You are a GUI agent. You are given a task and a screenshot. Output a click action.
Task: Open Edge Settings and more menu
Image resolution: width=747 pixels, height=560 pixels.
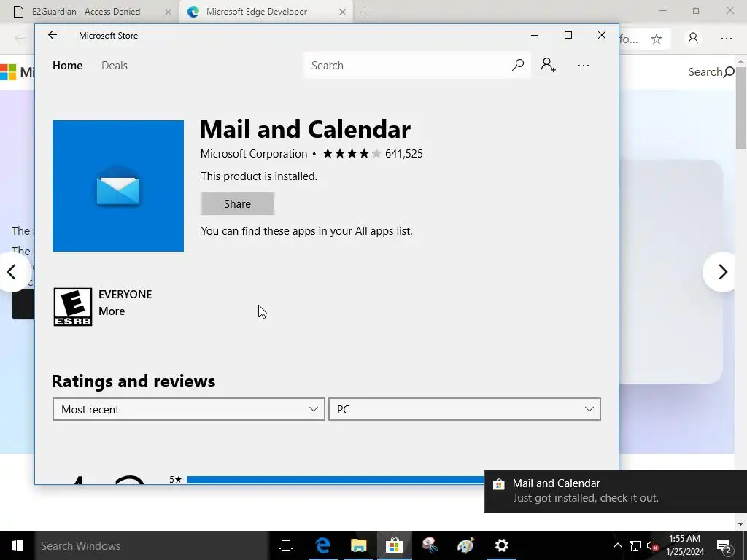726,39
